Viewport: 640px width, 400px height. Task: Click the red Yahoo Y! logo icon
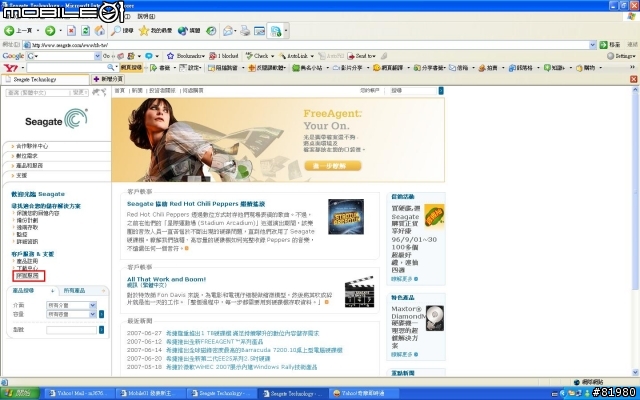click(11, 68)
